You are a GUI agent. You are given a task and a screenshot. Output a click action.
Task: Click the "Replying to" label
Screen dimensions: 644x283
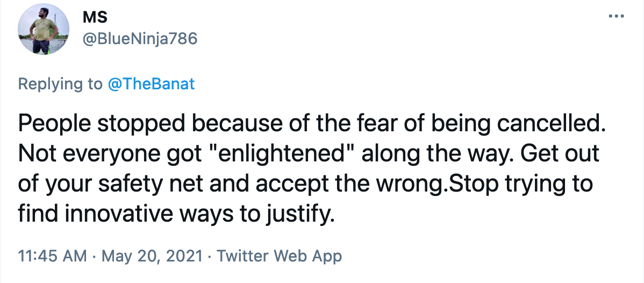coord(60,84)
